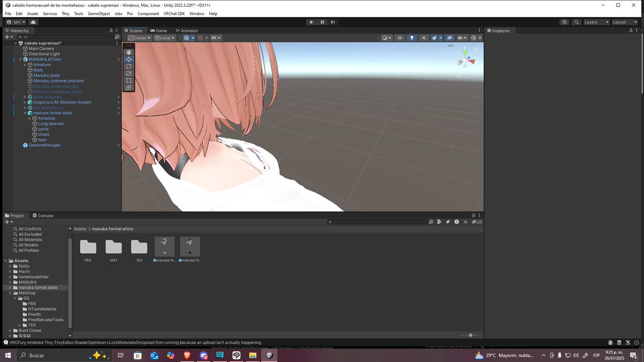The image size is (644, 362).
Task: Select the Rotate tool
Action: click(x=129, y=66)
